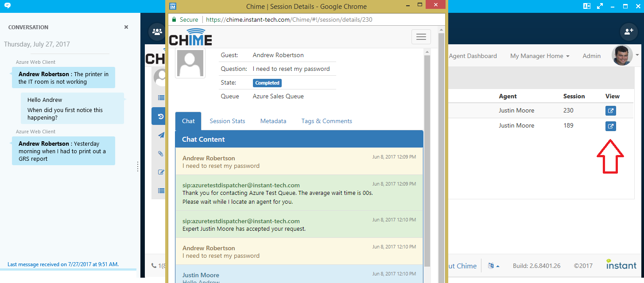Open the Admin menu item
This screenshot has height=283, width=644.
(x=592, y=56)
